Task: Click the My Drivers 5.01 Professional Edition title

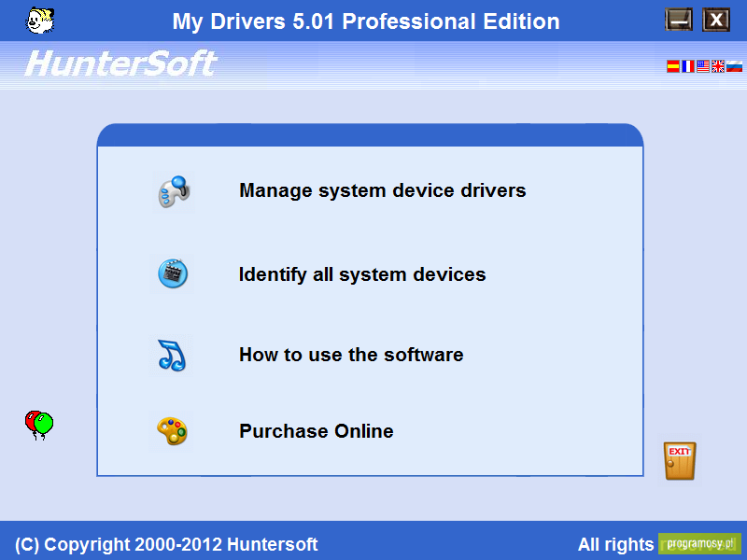Action: tap(366, 21)
